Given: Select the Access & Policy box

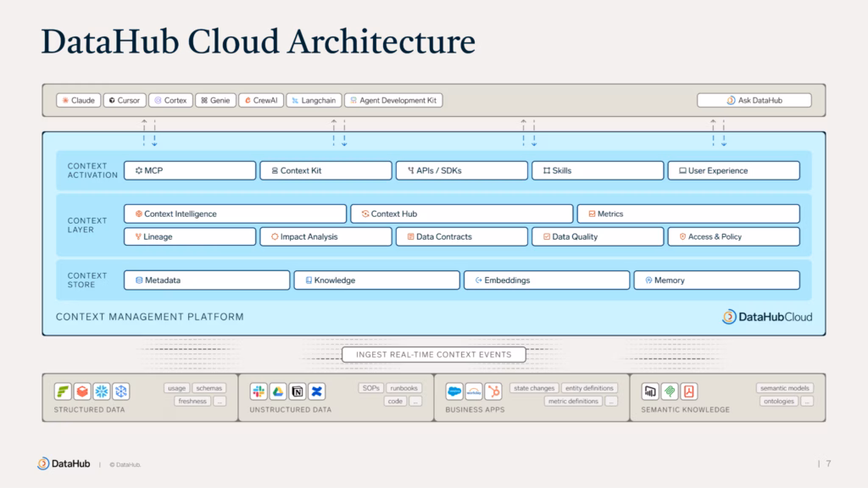Looking at the screenshot, I should [733, 236].
